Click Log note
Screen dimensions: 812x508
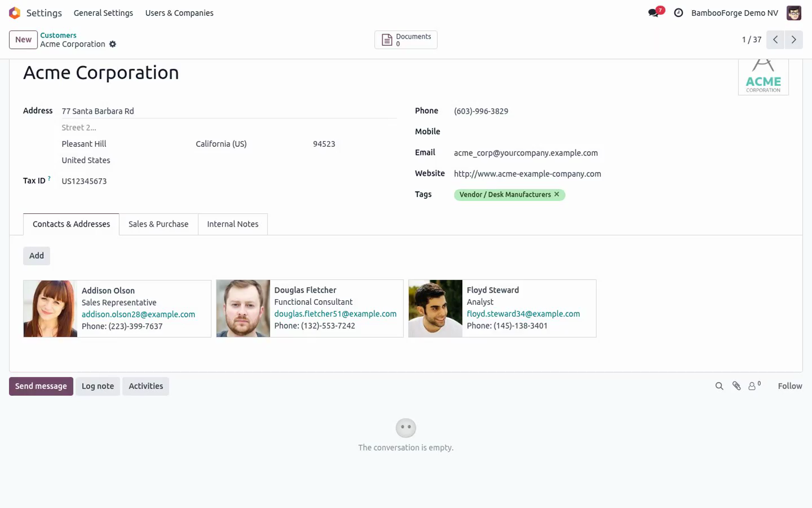pyautogui.click(x=98, y=386)
